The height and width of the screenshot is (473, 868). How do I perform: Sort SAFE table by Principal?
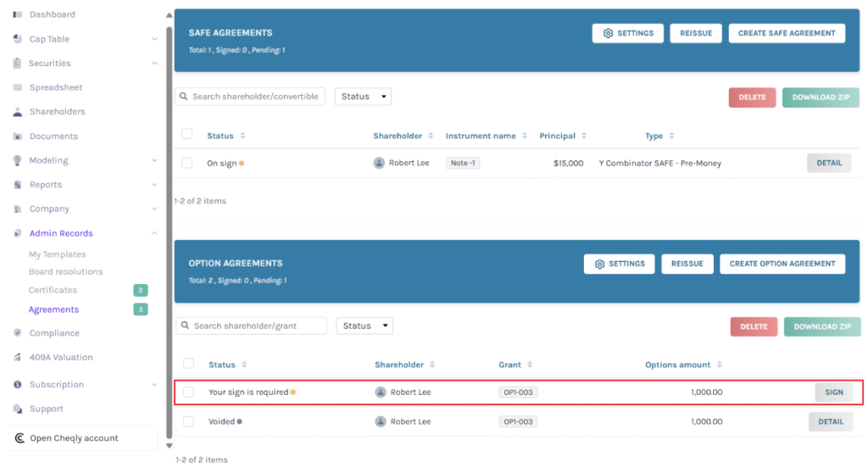pyautogui.click(x=584, y=136)
